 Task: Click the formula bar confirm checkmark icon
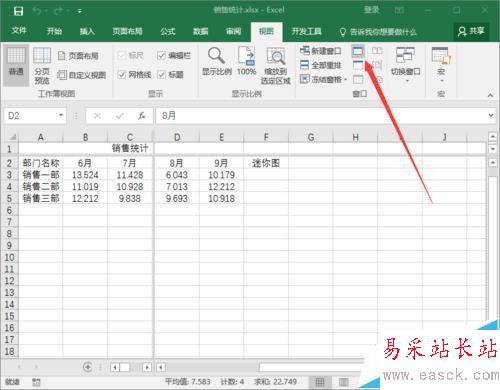119,116
